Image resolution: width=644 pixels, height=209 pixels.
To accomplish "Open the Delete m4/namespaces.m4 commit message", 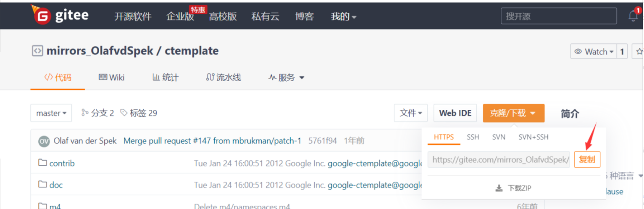I will coord(242,206).
